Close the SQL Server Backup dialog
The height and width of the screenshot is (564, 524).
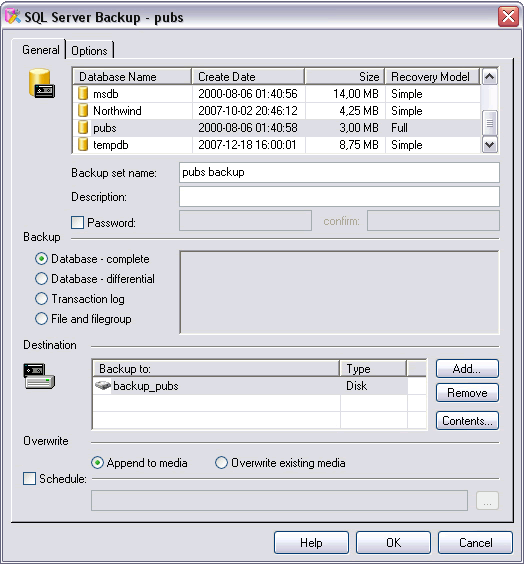click(508, 17)
